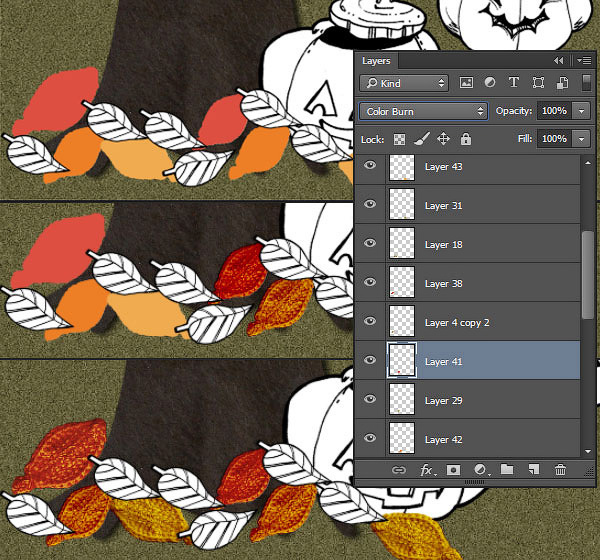Select Layer 43 by its name
600x560 pixels.
coord(443,167)
